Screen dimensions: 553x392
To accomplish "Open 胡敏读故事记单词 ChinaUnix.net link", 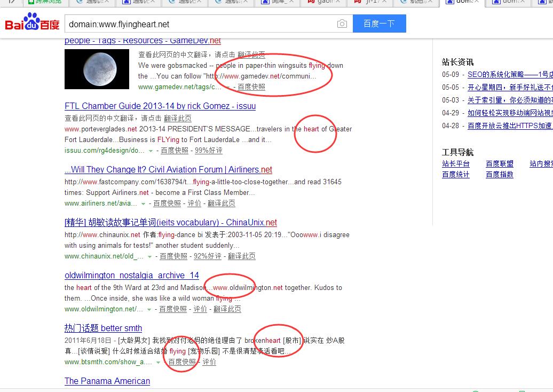I will point(171,223).
